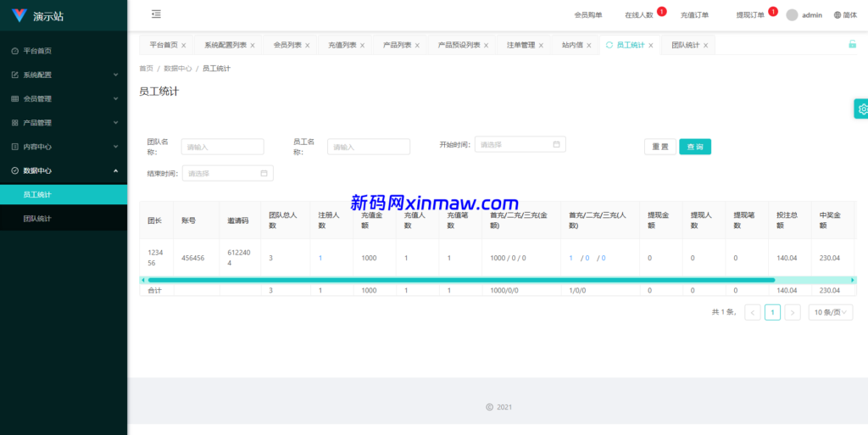Open 平台首页 in sidebar
The height and width of the screenshot is (435, 868).
pyautogui.click(x=64, y=51)
